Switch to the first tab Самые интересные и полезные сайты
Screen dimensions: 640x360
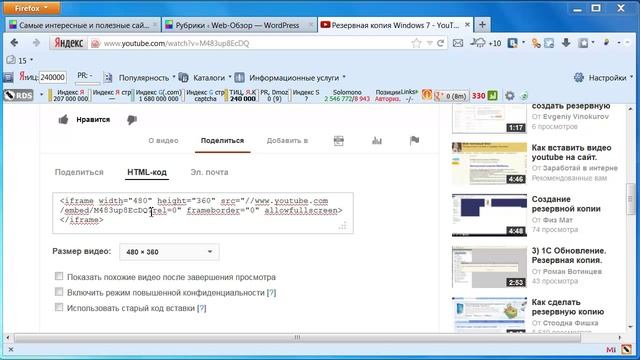pyautogui.click(x=83, y=25)
